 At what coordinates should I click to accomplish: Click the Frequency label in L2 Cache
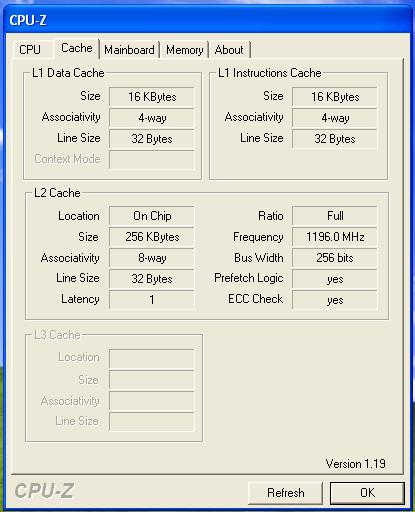pos(258,237)
